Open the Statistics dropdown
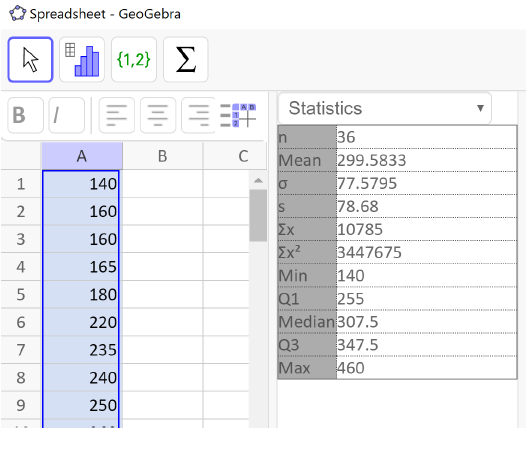 pos(384,109)
